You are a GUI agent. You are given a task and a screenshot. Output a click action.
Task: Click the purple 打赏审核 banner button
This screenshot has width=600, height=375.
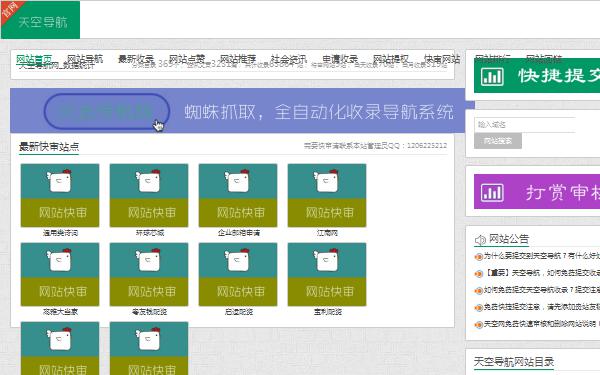(537, 192)
